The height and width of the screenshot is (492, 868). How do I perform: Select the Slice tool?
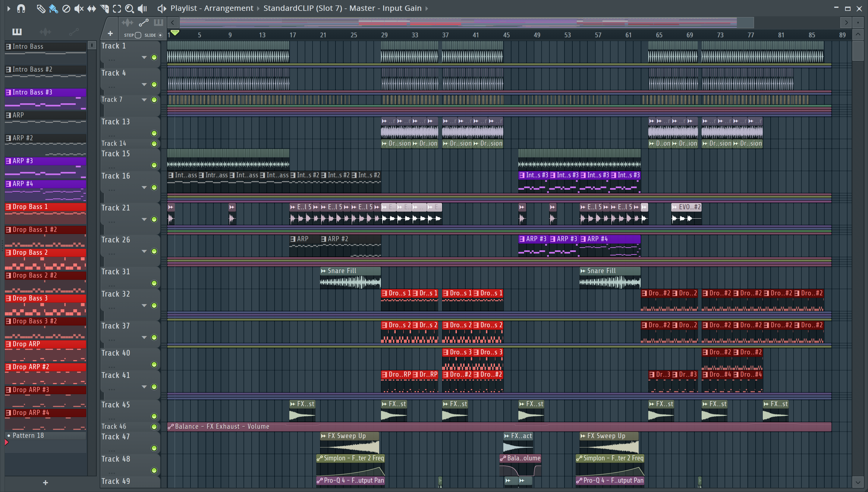point(105,8)
